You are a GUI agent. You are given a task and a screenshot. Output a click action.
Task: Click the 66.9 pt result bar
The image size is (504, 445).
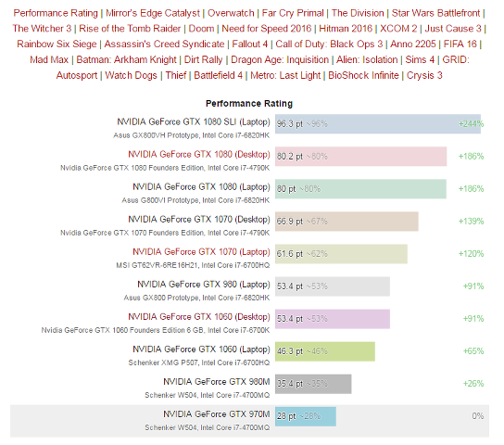346,222
